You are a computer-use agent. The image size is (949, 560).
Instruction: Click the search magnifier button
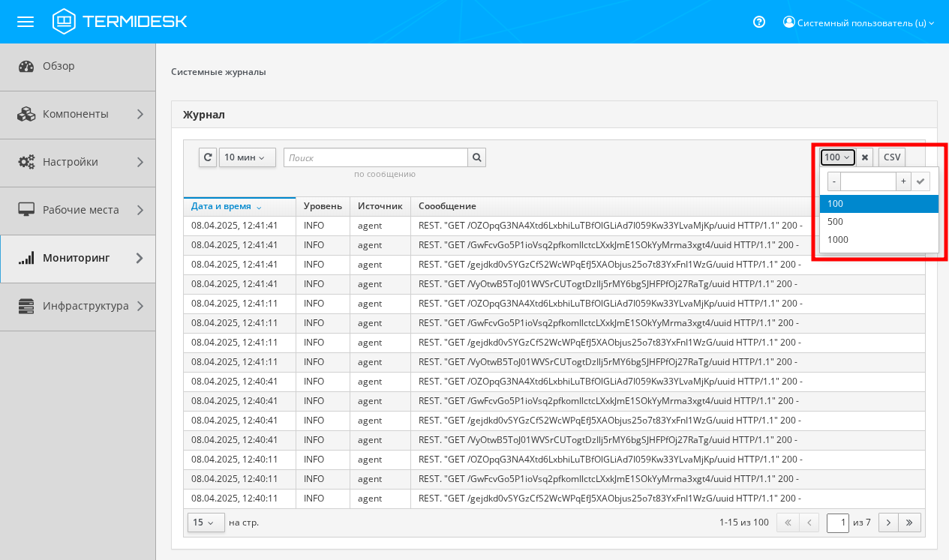click(476, 157)
